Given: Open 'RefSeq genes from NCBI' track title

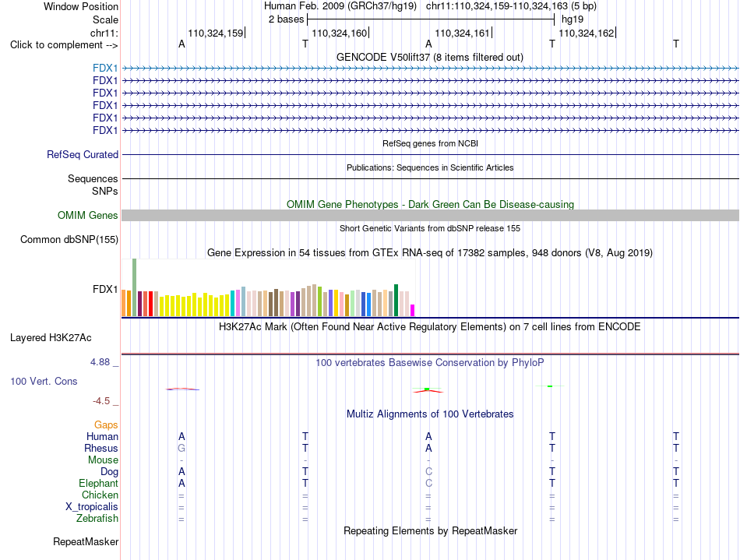Looking at the screenshot, I should [430, 143].
